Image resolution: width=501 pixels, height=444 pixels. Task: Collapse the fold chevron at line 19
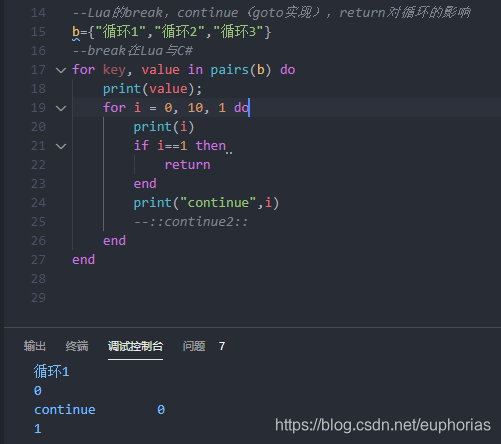(61, 108)
